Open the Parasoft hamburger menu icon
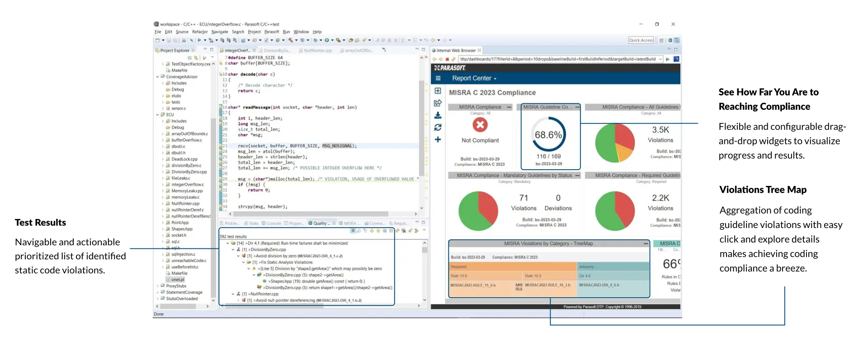The height and width of the screenshot is (347, 868). (438, 78)
